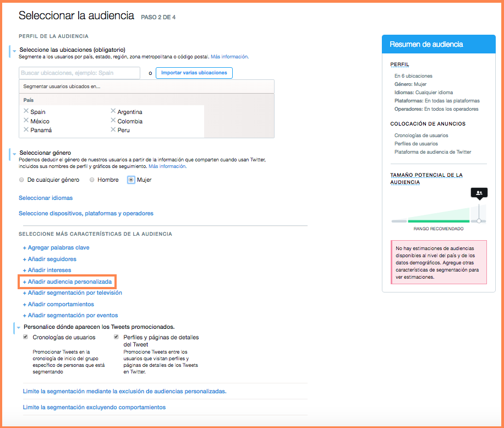Collapse the "Seleccionar género" section arrow
Viewport: 504px width, 428px height.
(14, 153)
